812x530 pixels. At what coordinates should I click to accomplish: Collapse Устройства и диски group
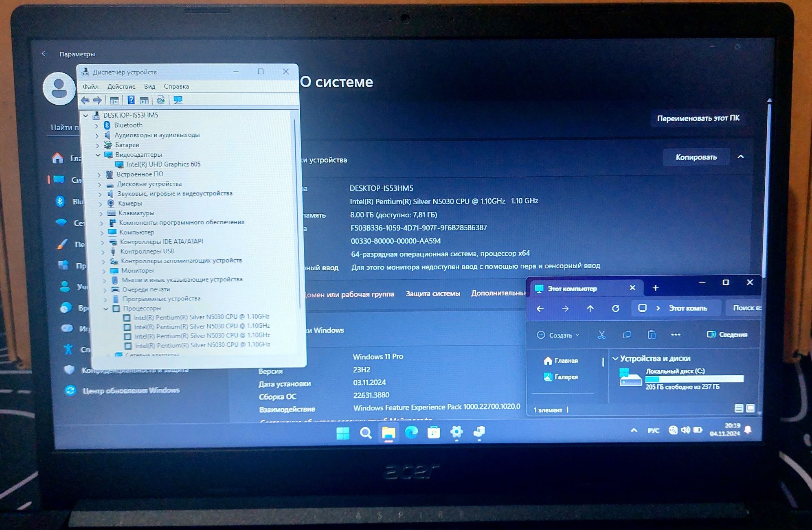tap(615, 359)
